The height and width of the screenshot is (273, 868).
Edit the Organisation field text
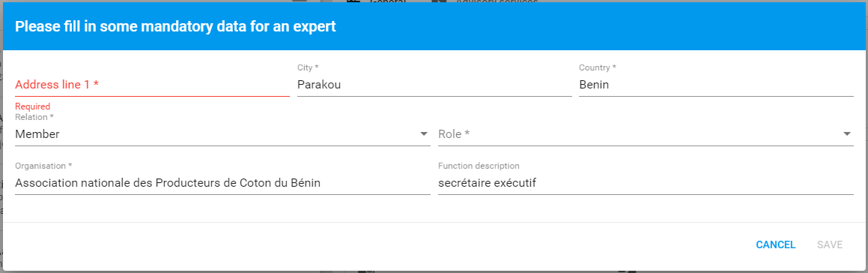tap(222, 183)
